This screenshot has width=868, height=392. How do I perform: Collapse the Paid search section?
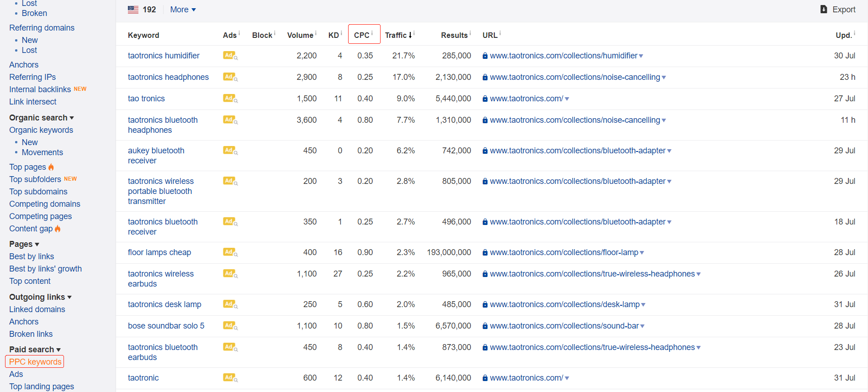click(35, 350)
